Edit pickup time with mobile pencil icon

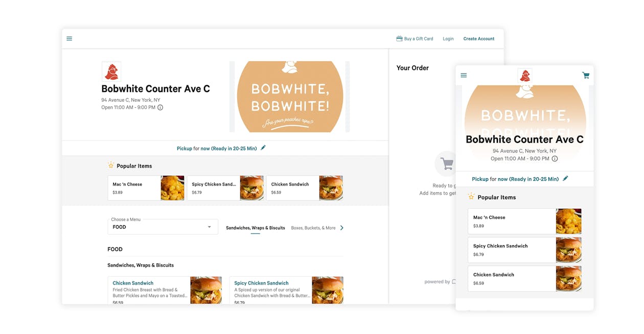(x=565, y=178)
